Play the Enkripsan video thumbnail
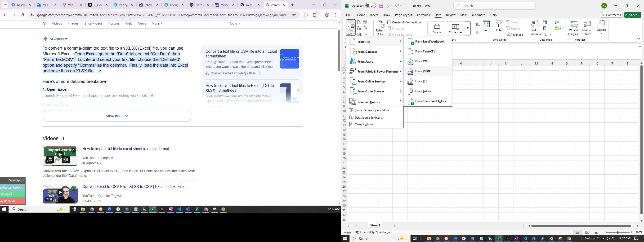Screen dimensions: 644x242 (x=60, y=156)
